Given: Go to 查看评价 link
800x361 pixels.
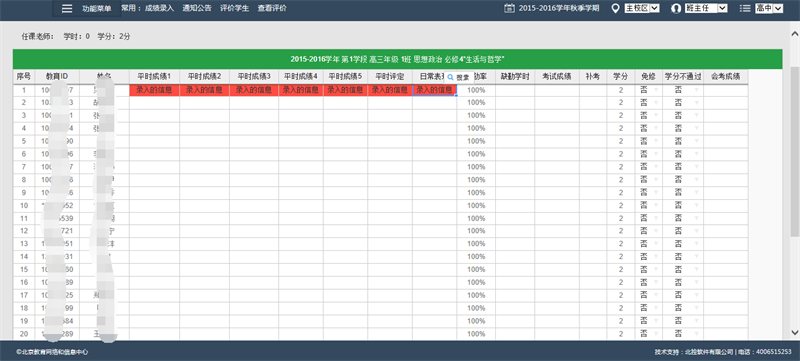Looking at the screenshot, I should pos(272,8).
